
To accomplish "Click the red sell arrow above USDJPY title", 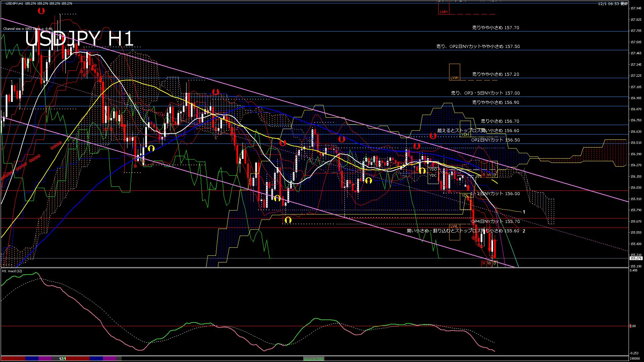I will (x=41, y=11).
